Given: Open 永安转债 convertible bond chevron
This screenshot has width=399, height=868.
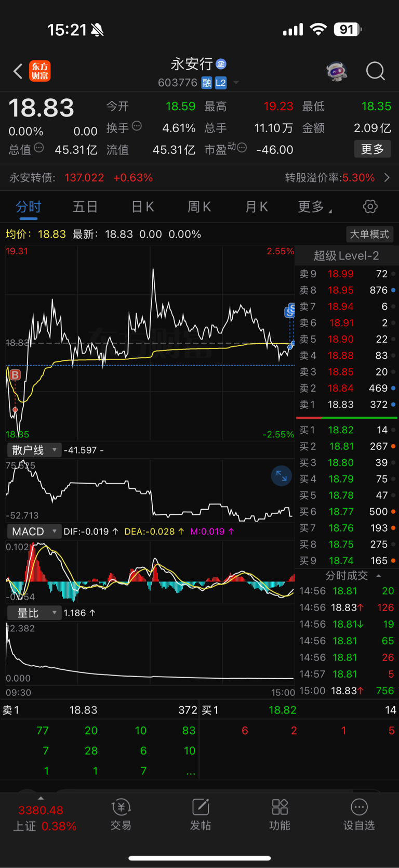Looking at the screenshot, I should (x=387, y=178).
